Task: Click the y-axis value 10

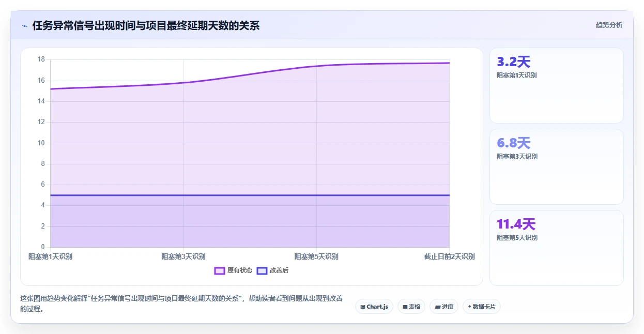Action: 41,143
